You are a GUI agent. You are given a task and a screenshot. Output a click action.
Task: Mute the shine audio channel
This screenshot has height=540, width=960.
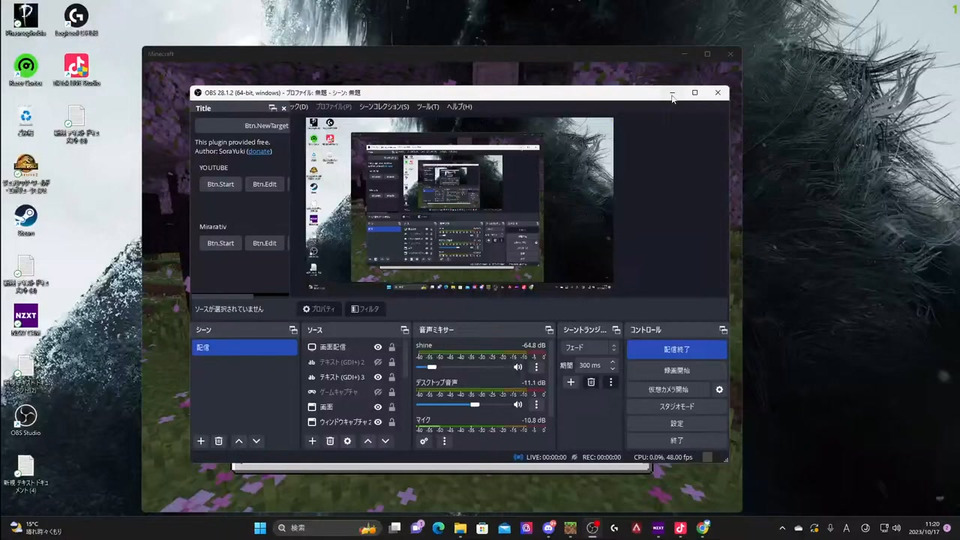(518, 367)
